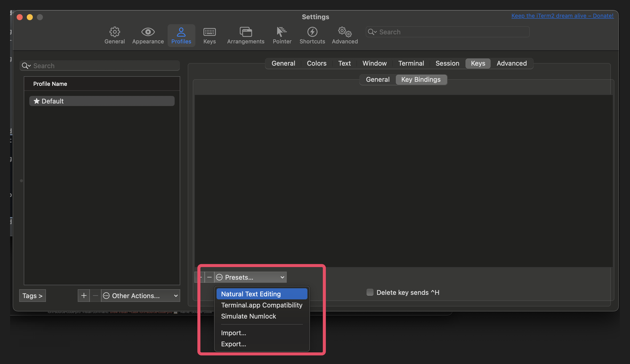Open the Keys keyboard icon pane
630x364 pixels.
[209, 32]
